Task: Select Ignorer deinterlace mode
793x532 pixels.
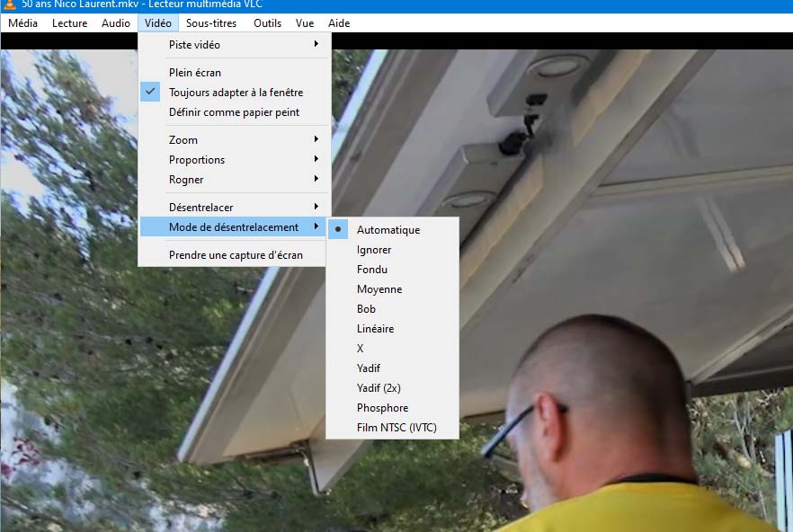Action: pos(392,249)
